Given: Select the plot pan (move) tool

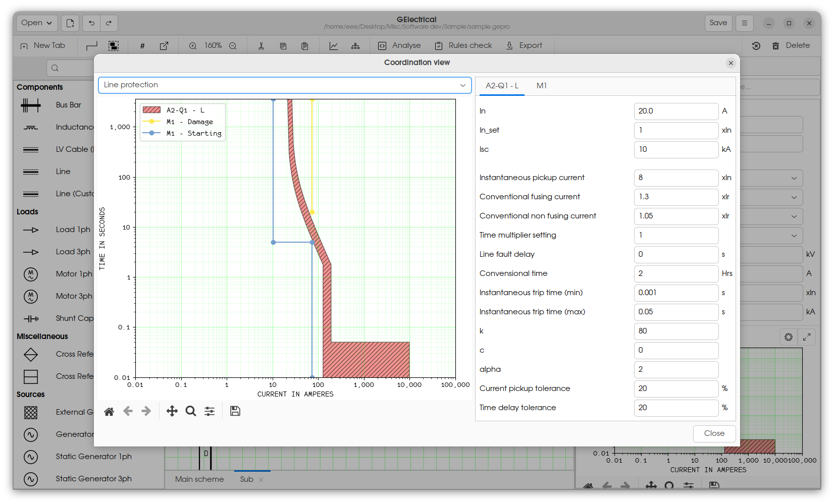Looking at the screenshot, I should coord(172,411).
